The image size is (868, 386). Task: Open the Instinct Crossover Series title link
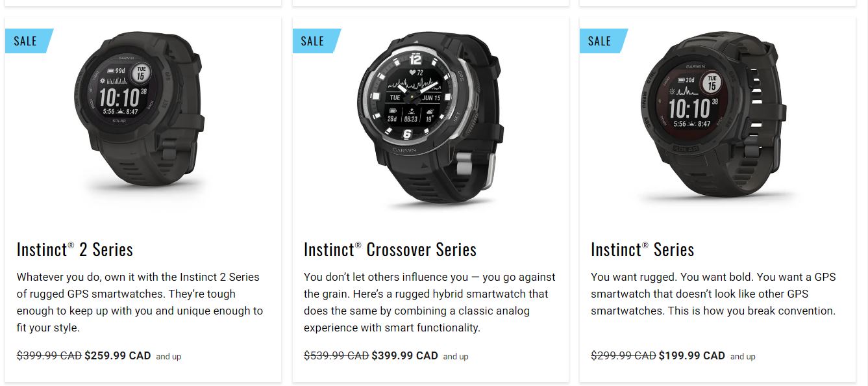[x=390, y=250]
